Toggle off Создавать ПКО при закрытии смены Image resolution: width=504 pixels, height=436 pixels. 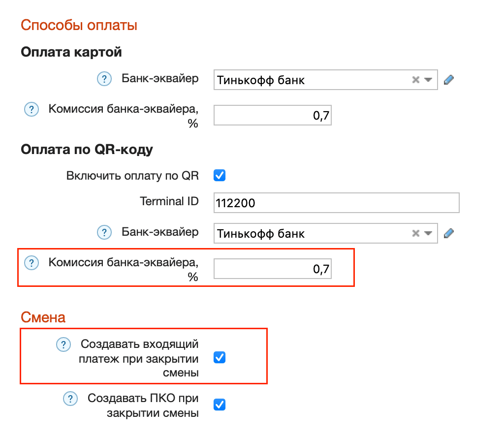click(x=219, y=405)
